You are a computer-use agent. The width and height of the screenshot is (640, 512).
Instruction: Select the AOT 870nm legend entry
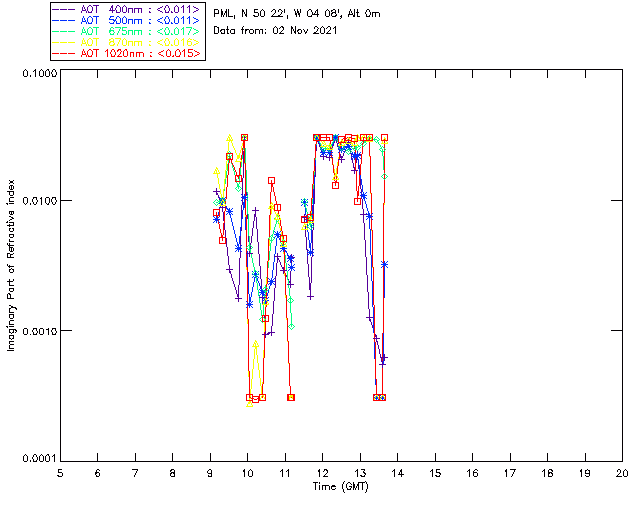tap(127, 42)
